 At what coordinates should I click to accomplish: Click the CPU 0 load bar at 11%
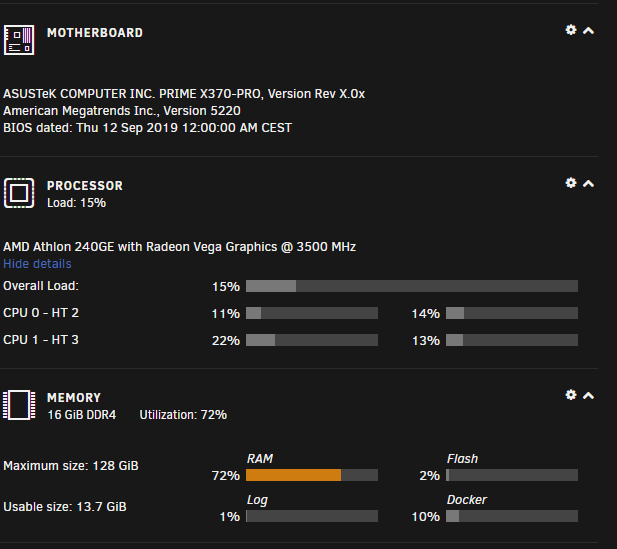[312, 313]
